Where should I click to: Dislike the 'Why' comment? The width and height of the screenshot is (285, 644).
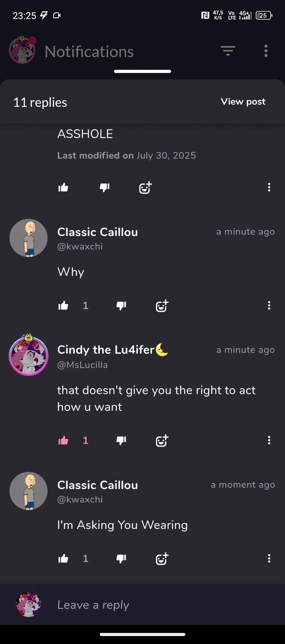pos(121,306)
